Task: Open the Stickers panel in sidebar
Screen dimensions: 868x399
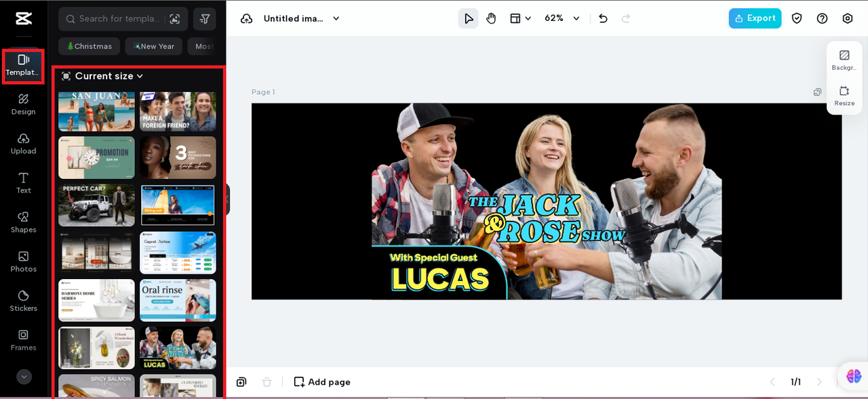Action: point(23,301)
